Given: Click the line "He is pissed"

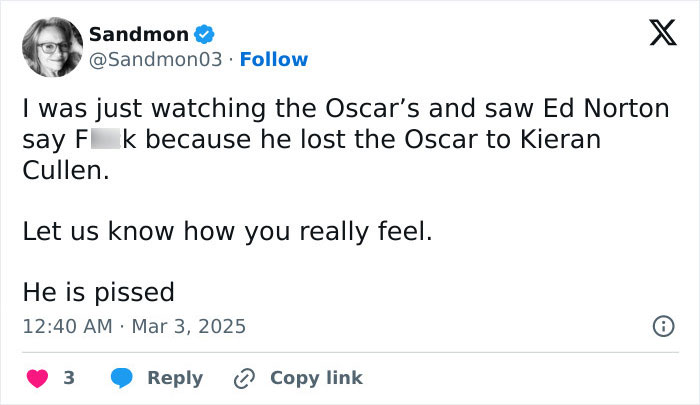Looking at the screenshot, I should (98, 292).
